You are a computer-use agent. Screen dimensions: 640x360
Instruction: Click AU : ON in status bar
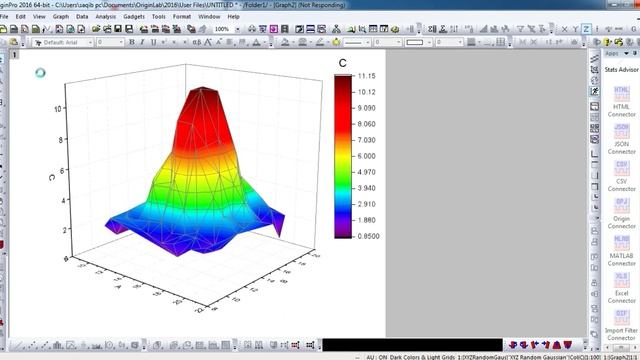(x=376, y=357)
